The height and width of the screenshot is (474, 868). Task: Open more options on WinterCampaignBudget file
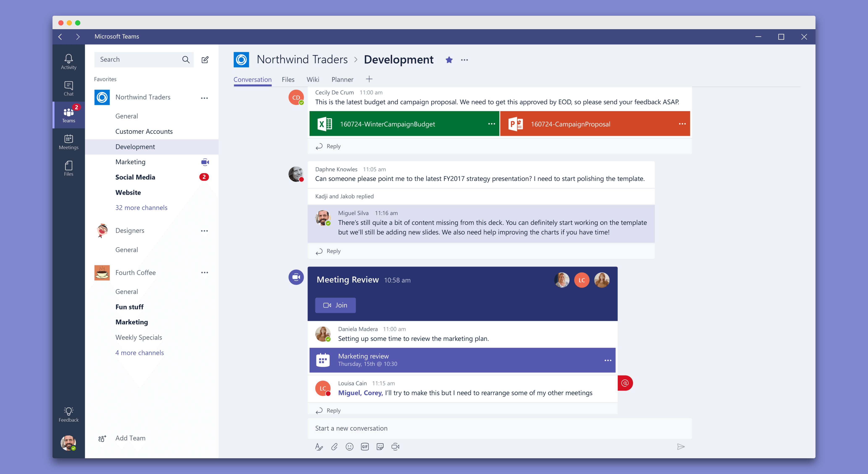coord(492,124)
